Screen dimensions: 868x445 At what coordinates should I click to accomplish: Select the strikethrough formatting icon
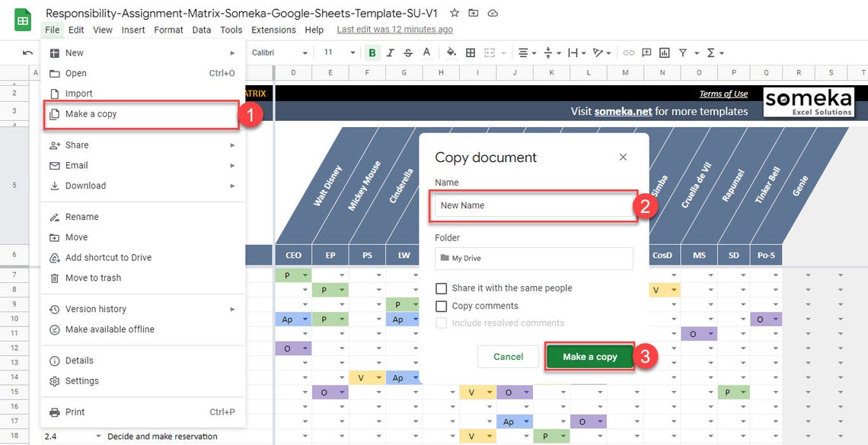[407, 52]
